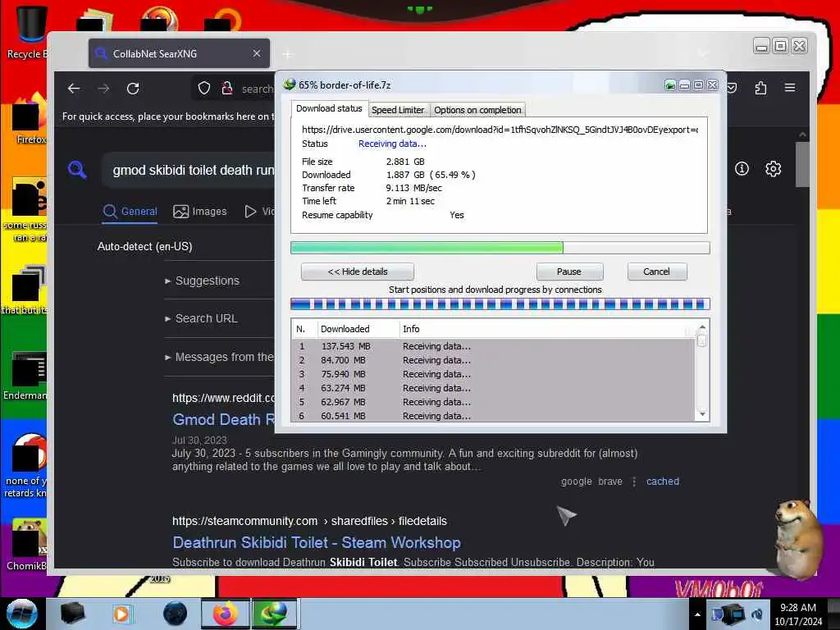Reload the Firefox page

(133, 89)
